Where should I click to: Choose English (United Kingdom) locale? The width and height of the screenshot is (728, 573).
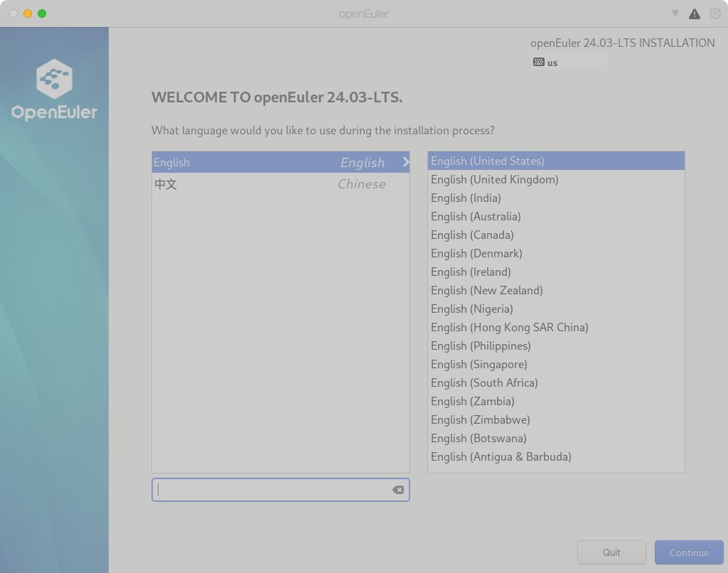(x=494, y=180)
